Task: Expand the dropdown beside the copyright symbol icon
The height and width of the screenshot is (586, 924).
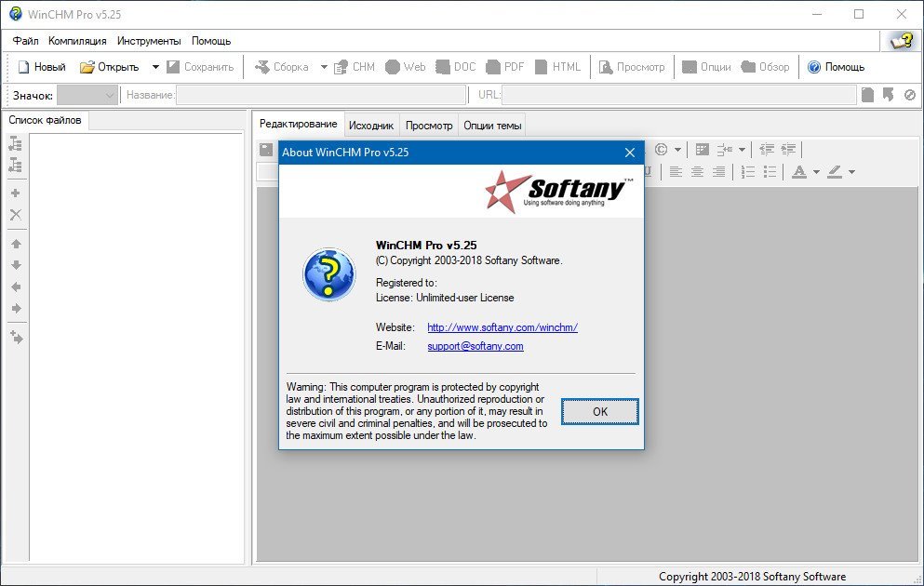Action: [x=677, y=150]
